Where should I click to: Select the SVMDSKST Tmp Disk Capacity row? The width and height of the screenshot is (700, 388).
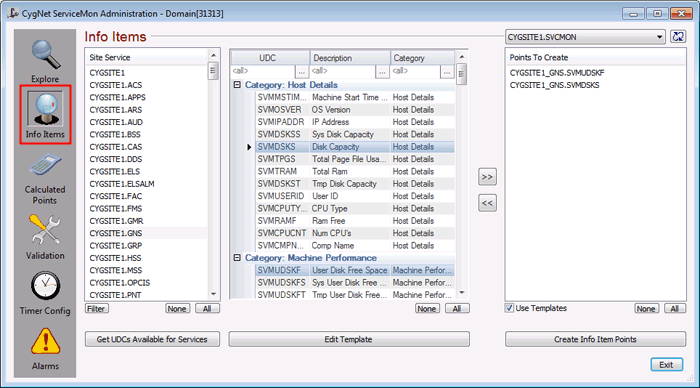pyautogui.click(x=355, y=184)
